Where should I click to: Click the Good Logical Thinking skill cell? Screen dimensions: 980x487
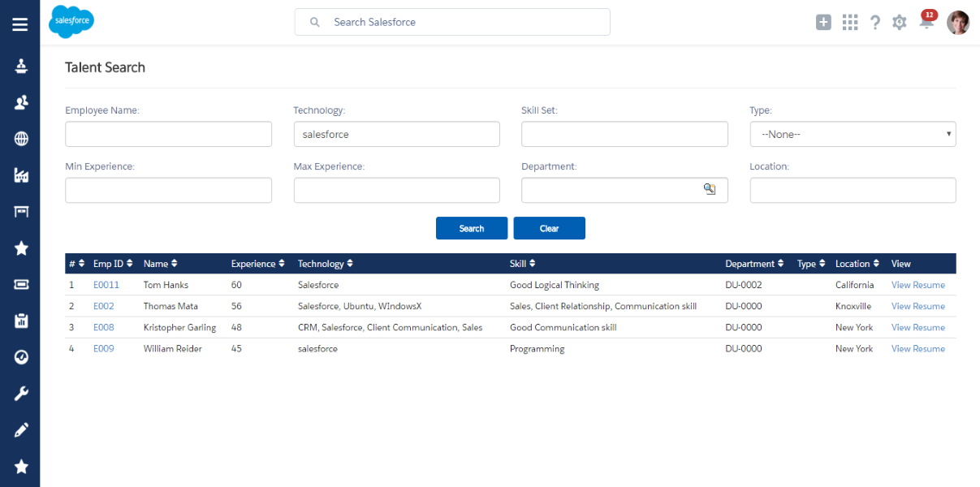(x=555, y=285)
